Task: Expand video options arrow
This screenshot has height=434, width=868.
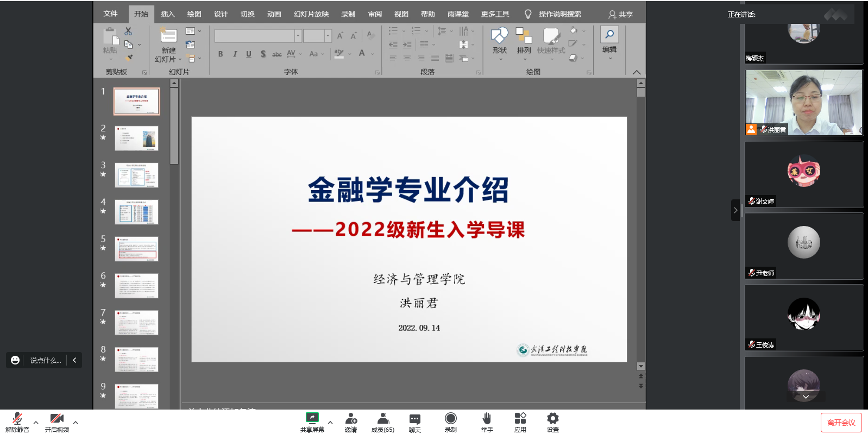Action: (x=76, y=422)
